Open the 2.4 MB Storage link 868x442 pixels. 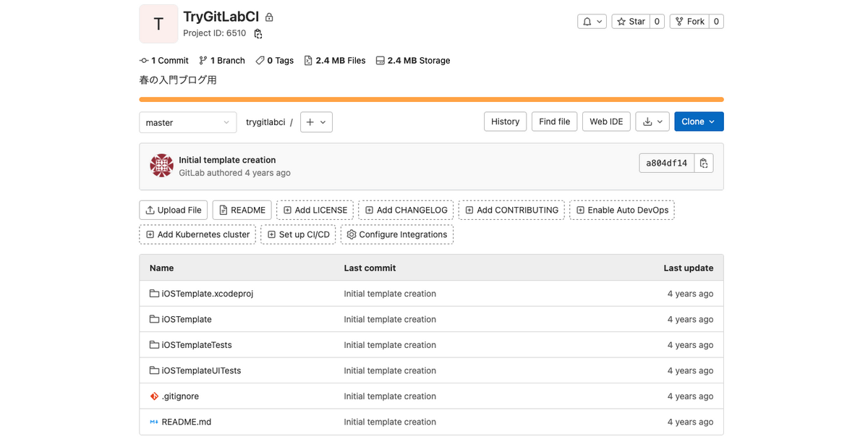pyautogui.click(x=413, y=61)
